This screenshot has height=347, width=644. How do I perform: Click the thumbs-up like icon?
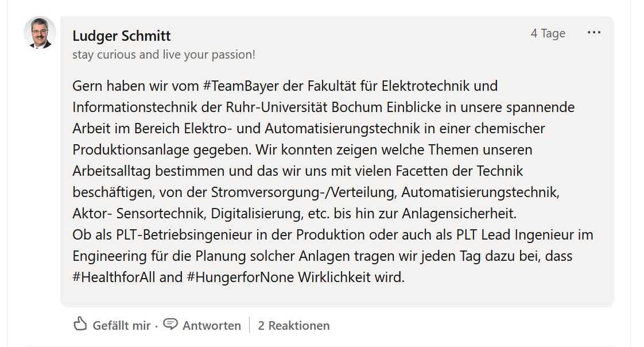[80, 324]
